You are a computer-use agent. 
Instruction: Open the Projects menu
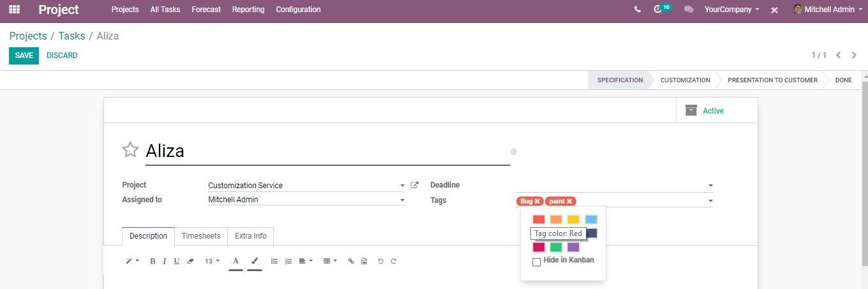coord(125,10)
